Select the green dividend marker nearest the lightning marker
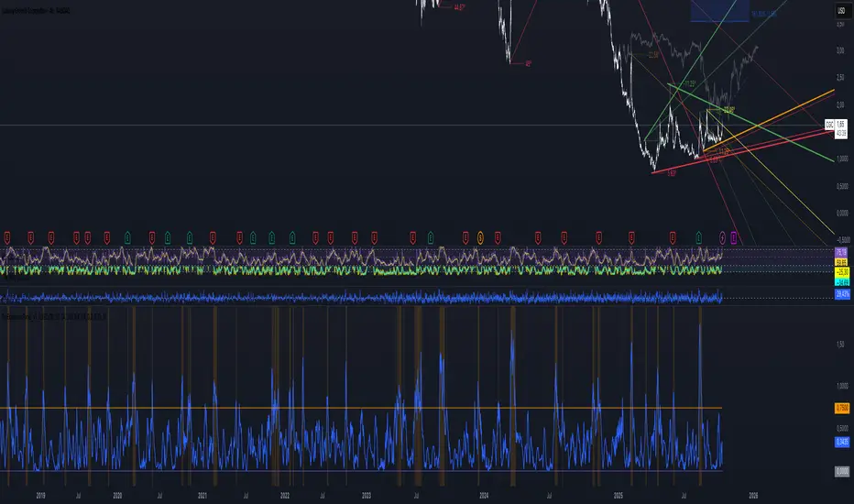Viewport: 854px width, 504px height. coord(699,237)
